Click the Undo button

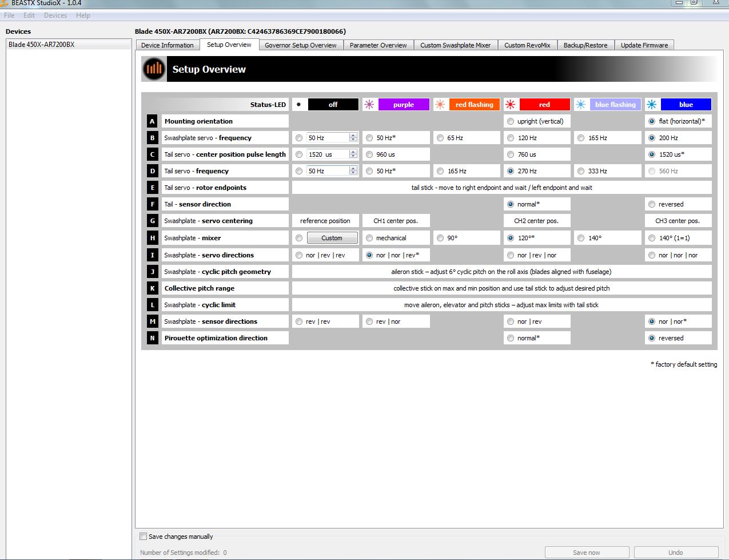[x=676, y=553]
